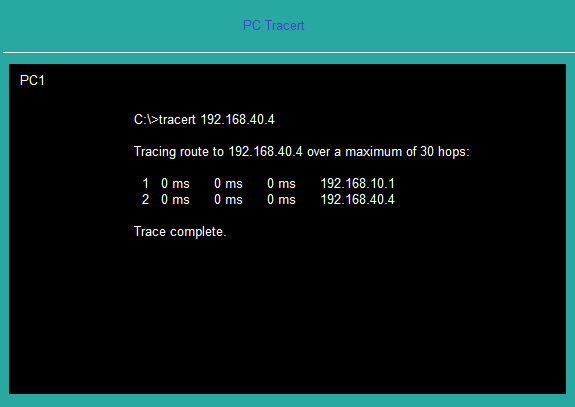This screenshot has width=575, height=407.
Task: Click second 0 ms of hop 1
Action: tap(228, 183)
